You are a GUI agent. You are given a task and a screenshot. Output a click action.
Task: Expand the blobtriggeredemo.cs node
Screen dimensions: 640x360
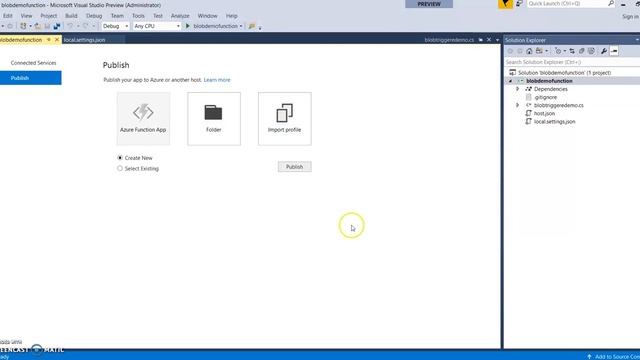point(518,105)
